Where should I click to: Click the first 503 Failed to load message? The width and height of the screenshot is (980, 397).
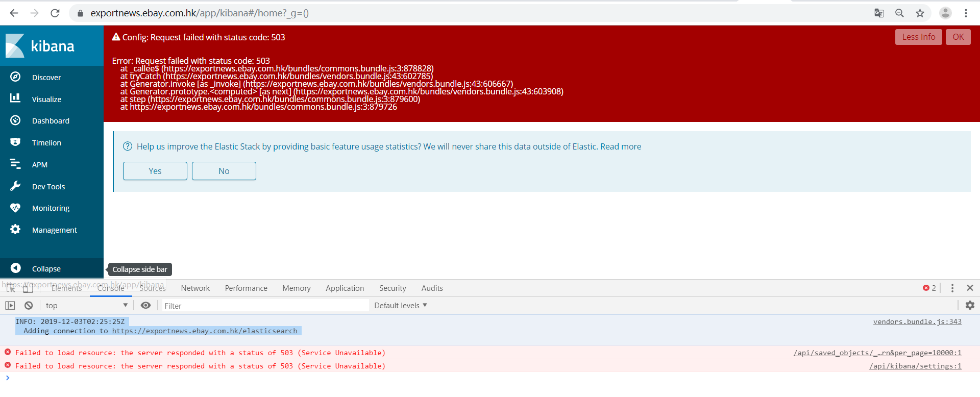coord(200,353)
